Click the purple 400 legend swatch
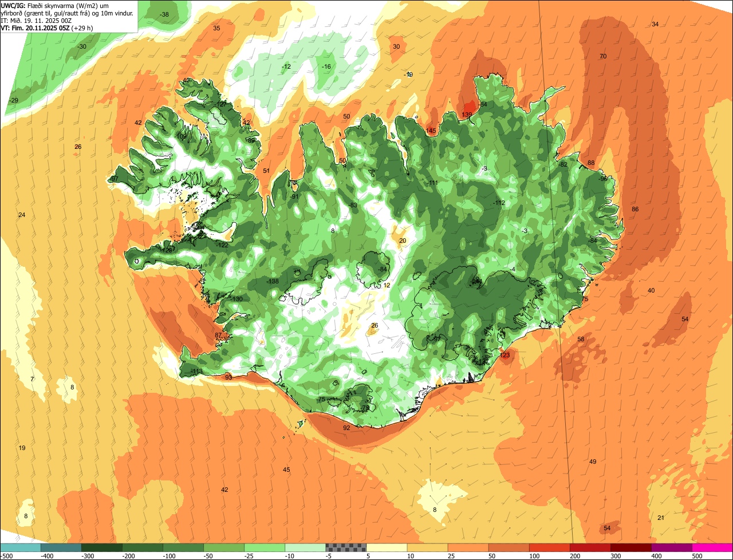This screenshot has height=560, width=733. [x=672, y=547]
